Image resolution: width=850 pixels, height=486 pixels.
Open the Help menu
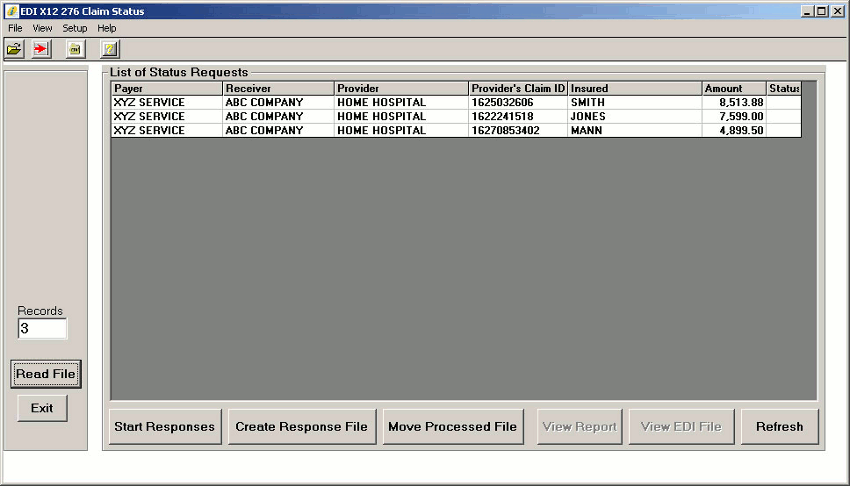(x=107, y=28)
